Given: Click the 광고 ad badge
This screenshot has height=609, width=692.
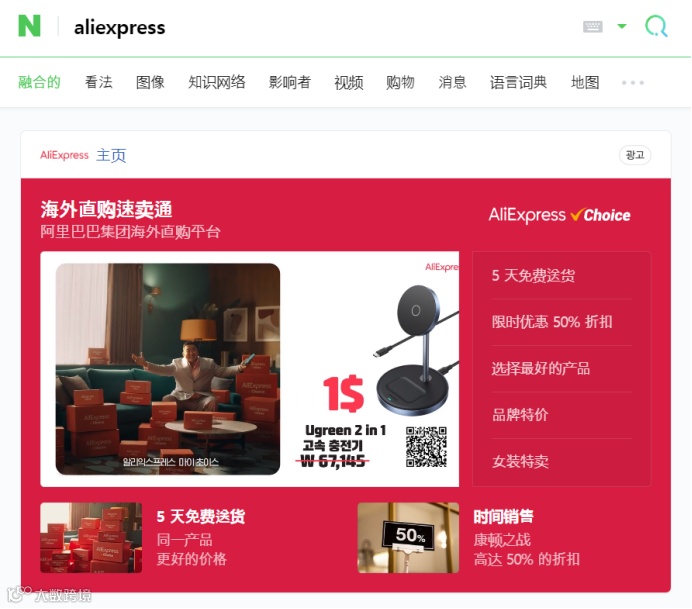Looking at the screenshot, I should click(x=635, y=155).
